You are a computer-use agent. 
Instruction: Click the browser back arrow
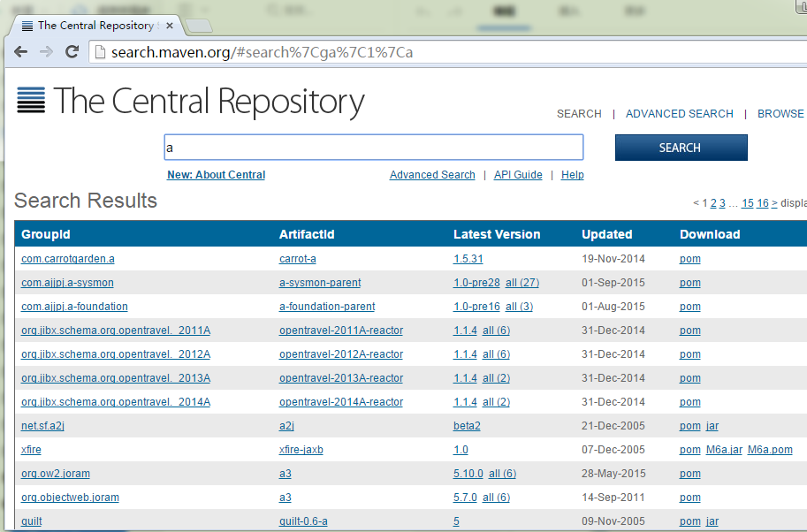20,52
